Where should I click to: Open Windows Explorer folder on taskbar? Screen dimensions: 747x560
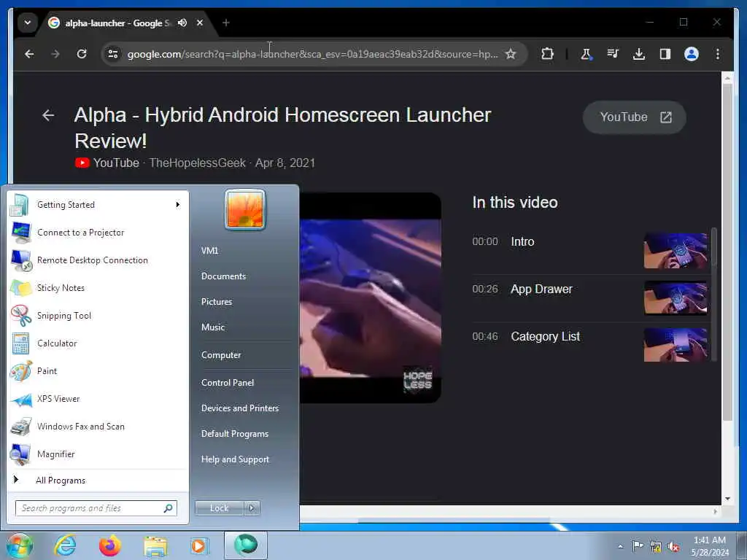[155, 545]
